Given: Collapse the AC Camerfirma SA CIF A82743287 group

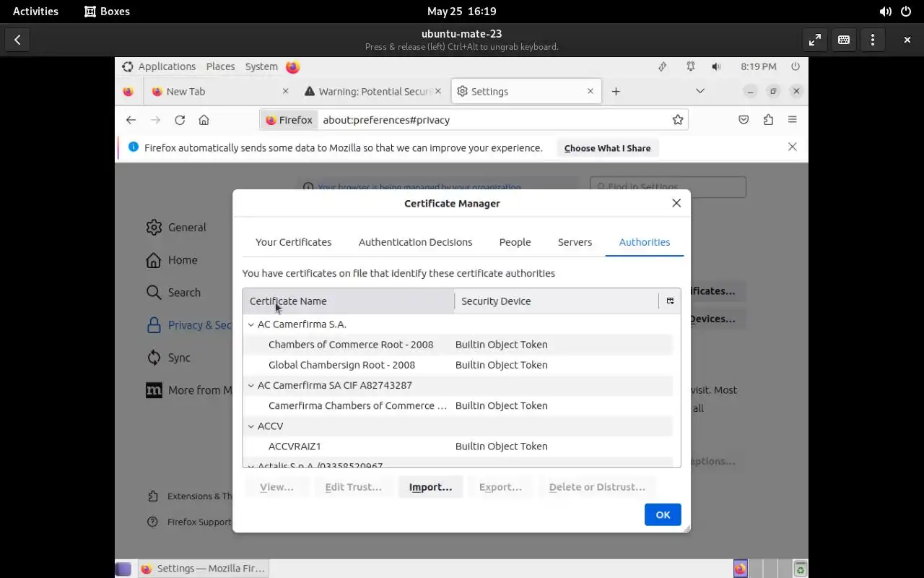Looking at the screenshot, I should click(251, 385).
